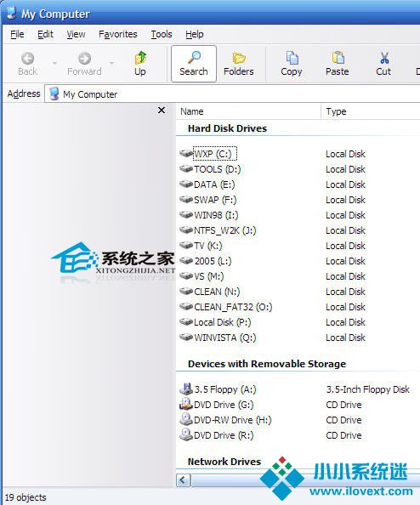Sort by the Name column header
420x505 pixels.
[x=248, y=111]
